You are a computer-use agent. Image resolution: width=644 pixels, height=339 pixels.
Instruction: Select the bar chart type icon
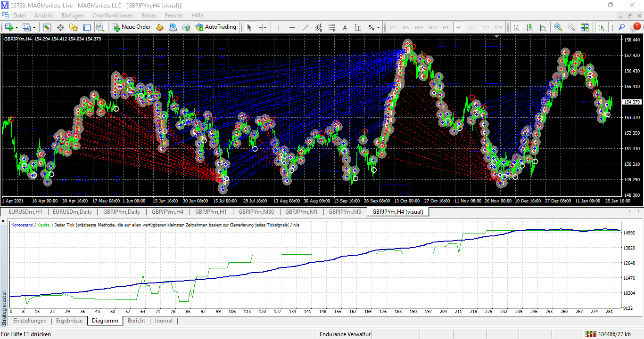click(x=517, y=27)
